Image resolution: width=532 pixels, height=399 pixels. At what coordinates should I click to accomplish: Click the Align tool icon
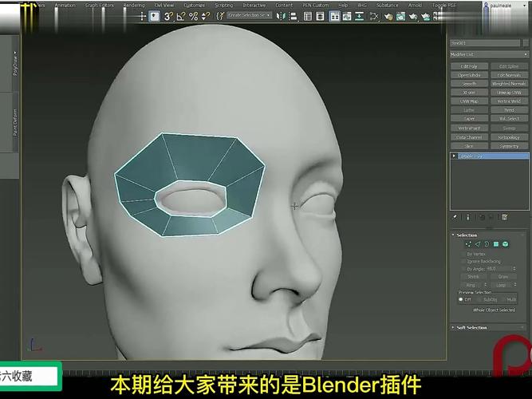[294, 16]
